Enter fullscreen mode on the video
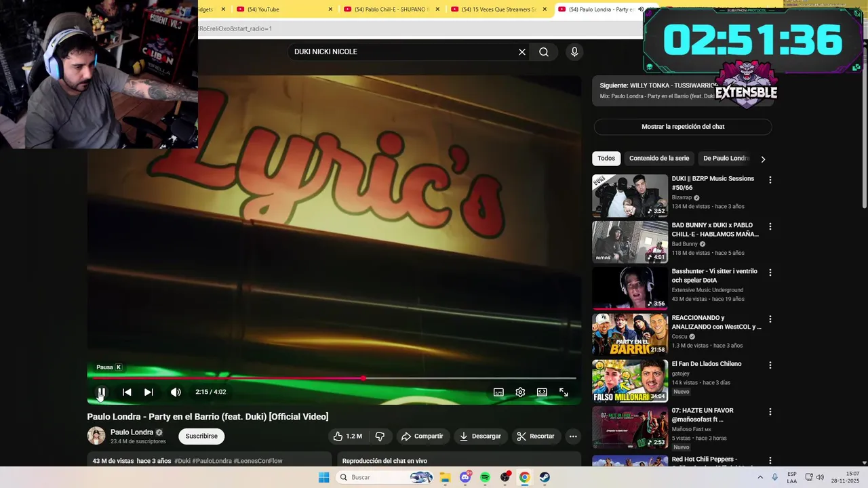Screen dimensions: 868x488 coord(564,392)
